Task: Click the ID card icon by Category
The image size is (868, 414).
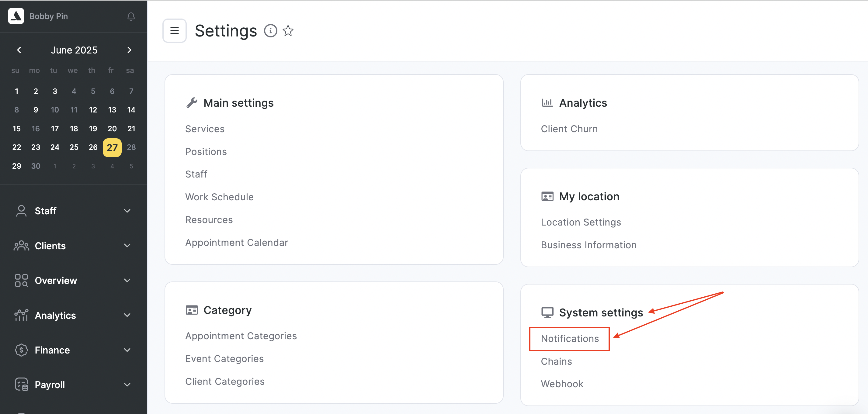Action: (x=192, y=310)
